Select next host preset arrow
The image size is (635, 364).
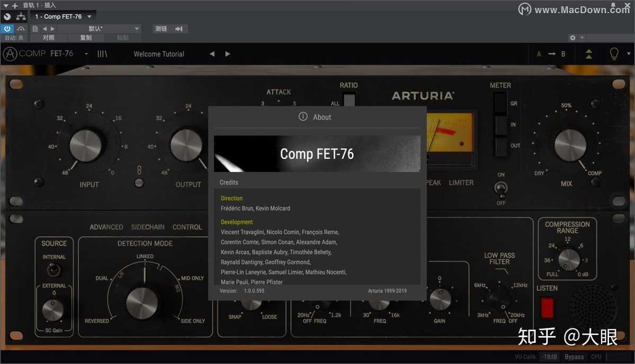[52, 29]
